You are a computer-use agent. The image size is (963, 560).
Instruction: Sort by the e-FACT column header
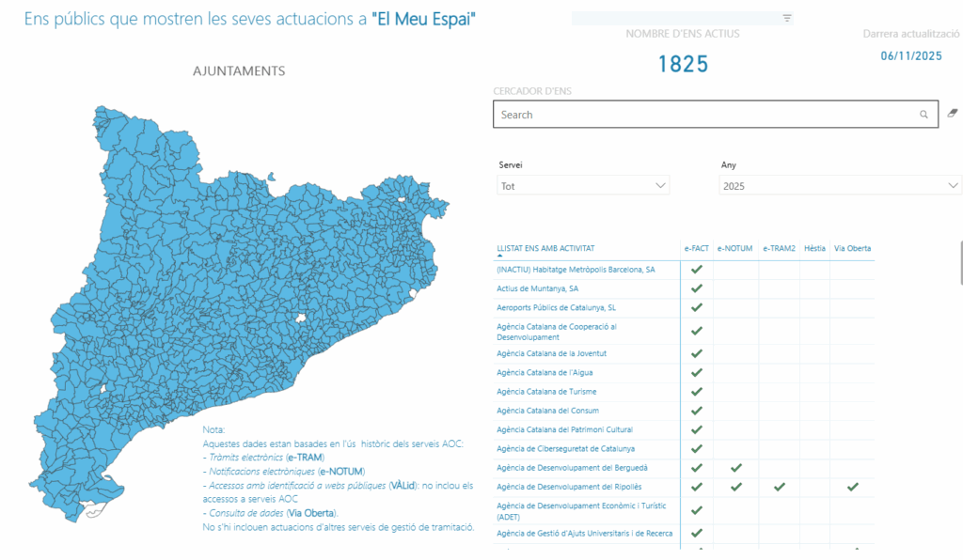coord(696,249)
